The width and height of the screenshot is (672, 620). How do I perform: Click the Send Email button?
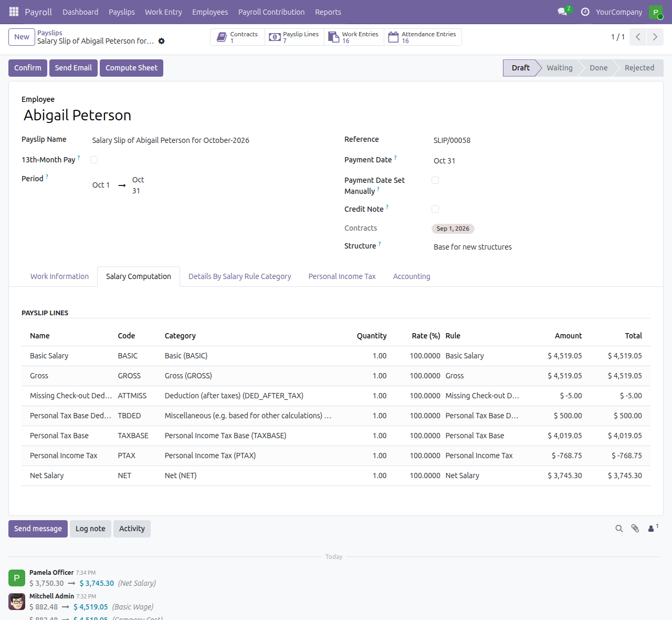pyautogui.click(x=73, y=68)
